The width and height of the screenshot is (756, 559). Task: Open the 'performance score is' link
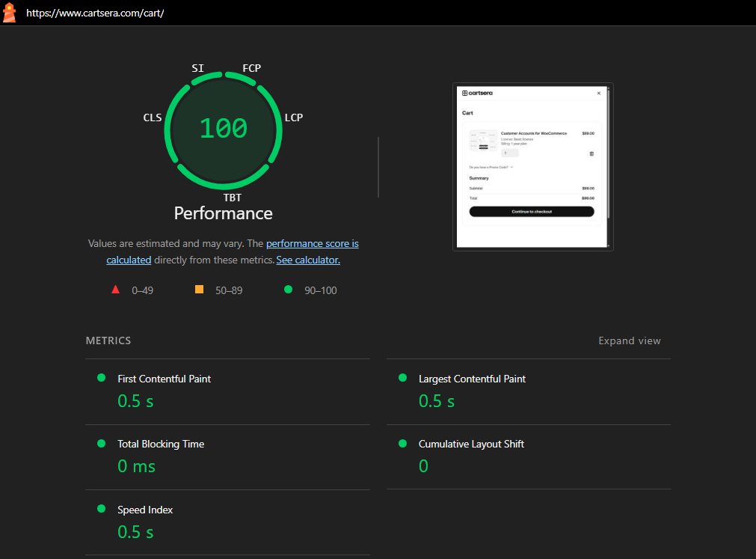pos(312,243)
